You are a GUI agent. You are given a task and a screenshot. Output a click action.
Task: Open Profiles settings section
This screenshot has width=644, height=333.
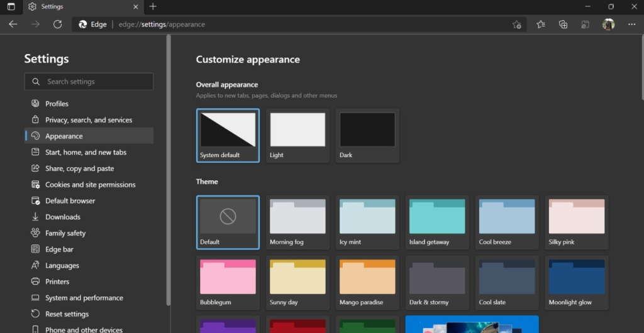click(89, 104)
